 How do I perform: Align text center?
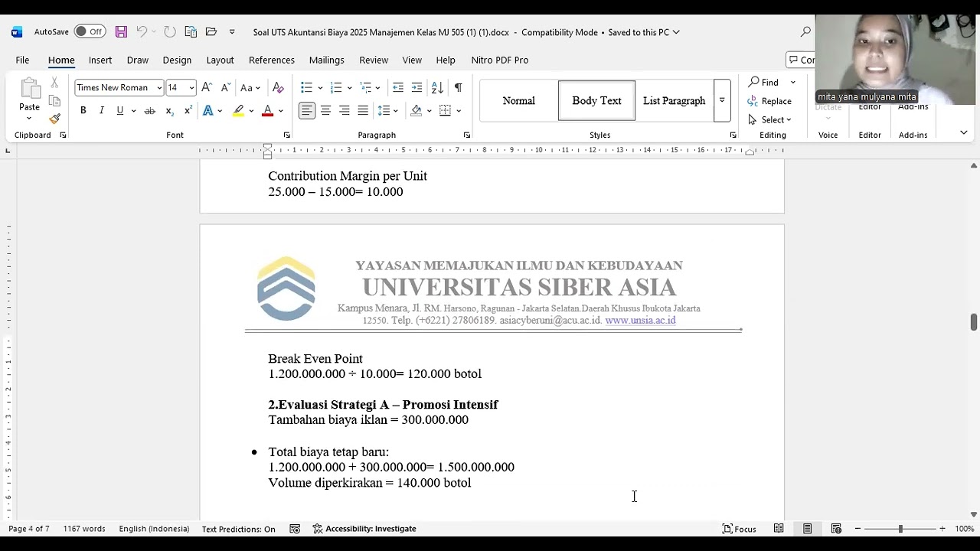pyautogui.click(x=325, y=111)
